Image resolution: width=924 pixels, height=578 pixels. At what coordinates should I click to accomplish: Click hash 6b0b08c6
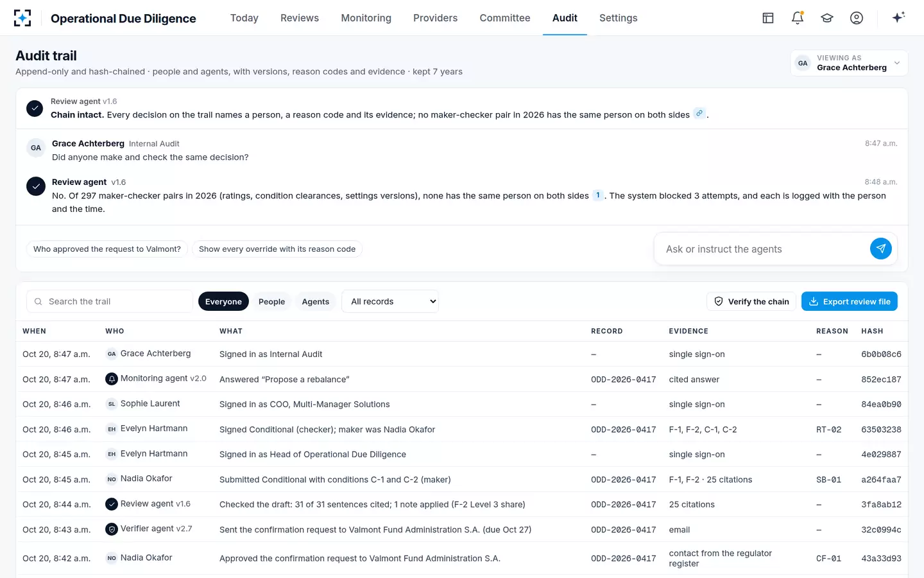point(881,355)
